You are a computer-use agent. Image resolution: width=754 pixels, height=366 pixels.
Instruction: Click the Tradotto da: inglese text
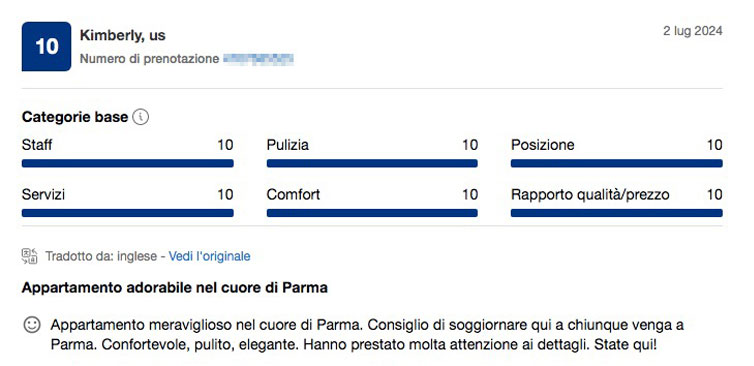[101, 256]
